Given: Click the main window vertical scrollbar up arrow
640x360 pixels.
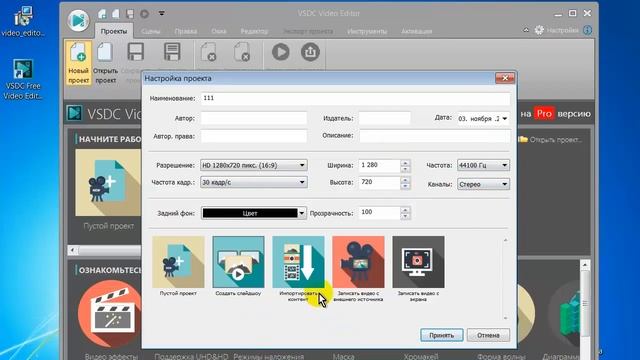Looking at the screenshot, I should click(x=585, y=265).
